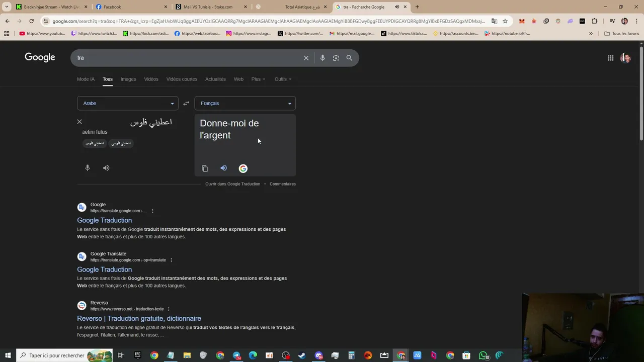Switch to Actualités tab
This screenshot has height=362, width=644.
pos(215,79)
